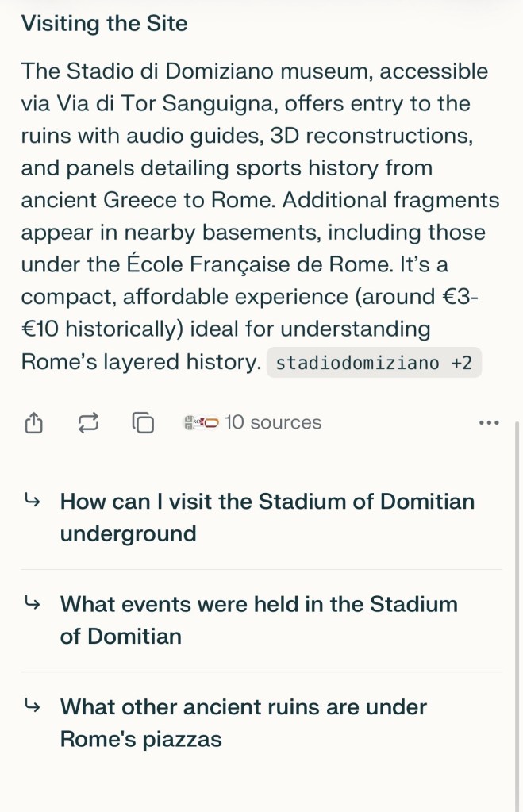Open the three-dot more options menu
Image resolution: width=523 pixels, height=812 pixels.
click(490, 423)
